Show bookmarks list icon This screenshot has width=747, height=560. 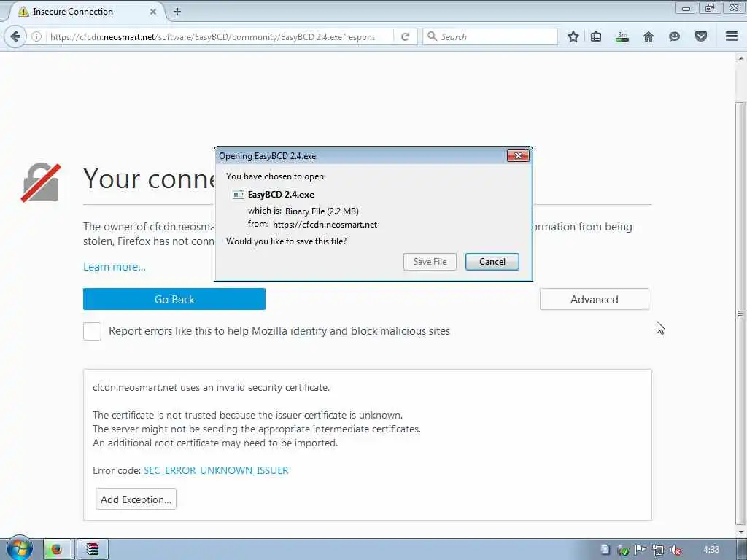click(x=596, y=36)
